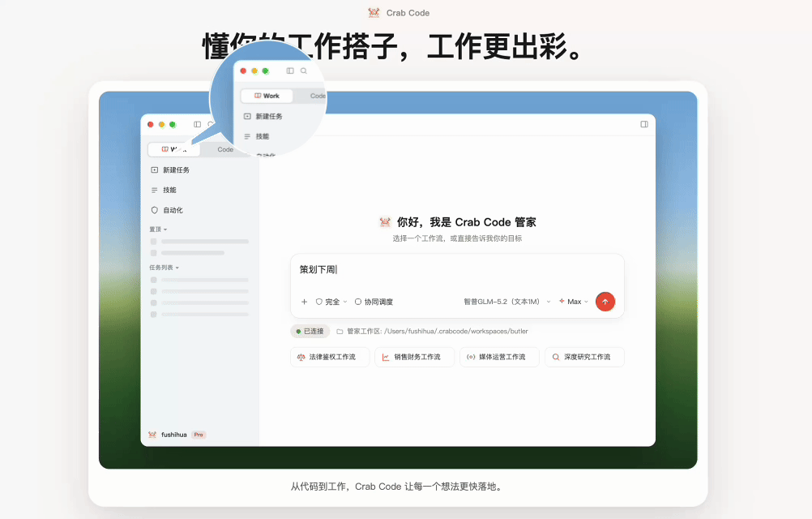Open 自动化 in the sidebar
Viewport: 812px width, 519px height.
point(167,210)
